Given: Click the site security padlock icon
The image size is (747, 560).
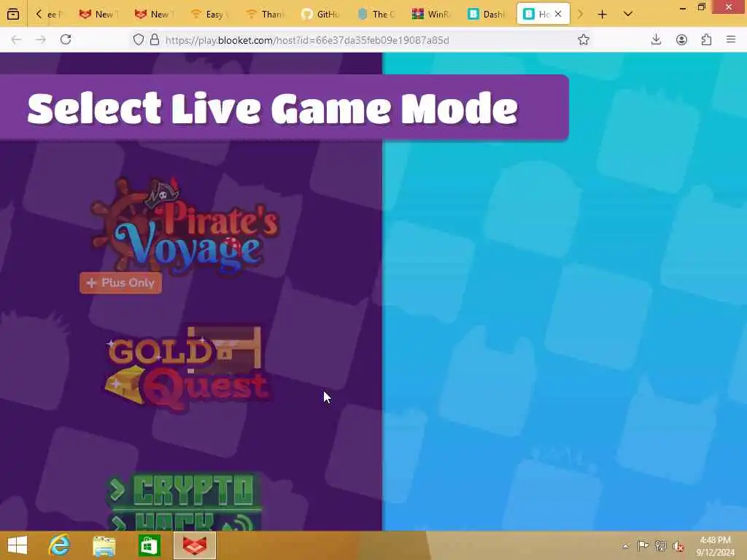Looking at the screenshot, I should click(155, 39).
